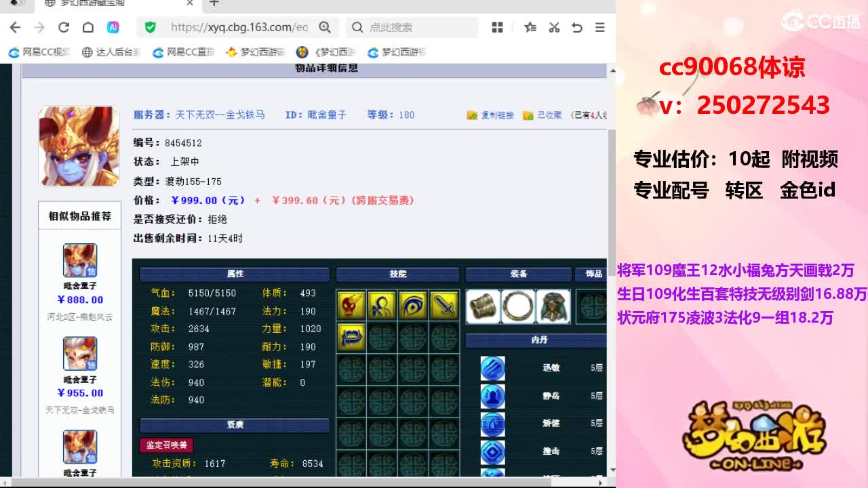Open the browser home icon
This screenshot has width=868, height=488.
coord(88,27)
